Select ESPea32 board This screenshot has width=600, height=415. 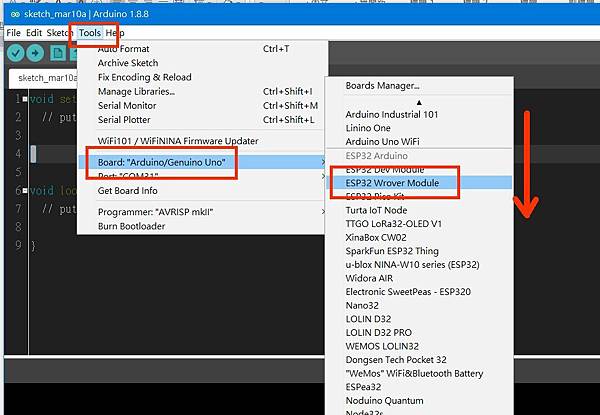point(419,387)
